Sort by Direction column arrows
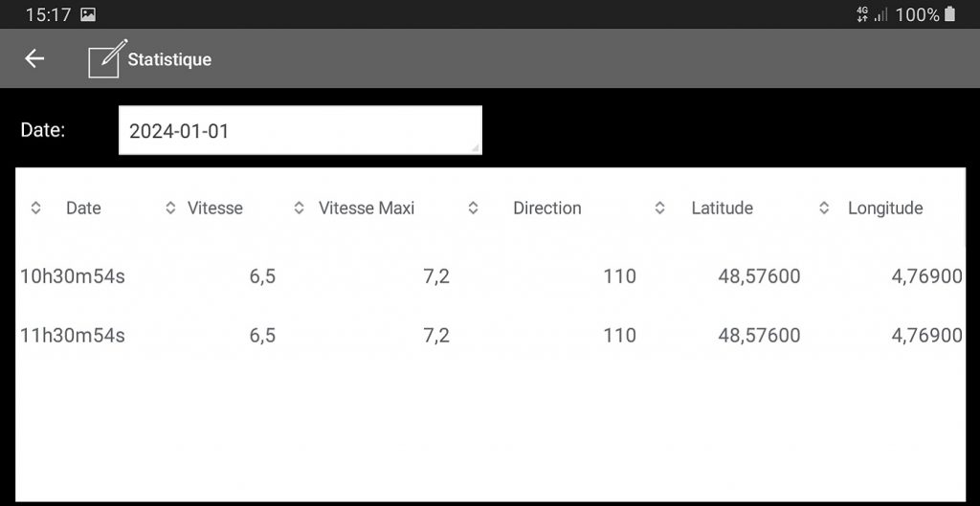The height and width of the screenshot is (506, 980). point(473,208)
